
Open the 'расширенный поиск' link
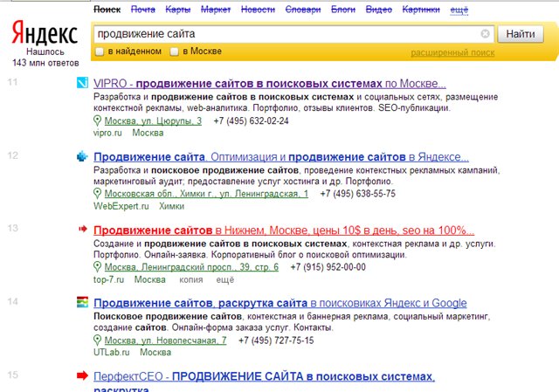pyautogui.click(x=452, y=52)
